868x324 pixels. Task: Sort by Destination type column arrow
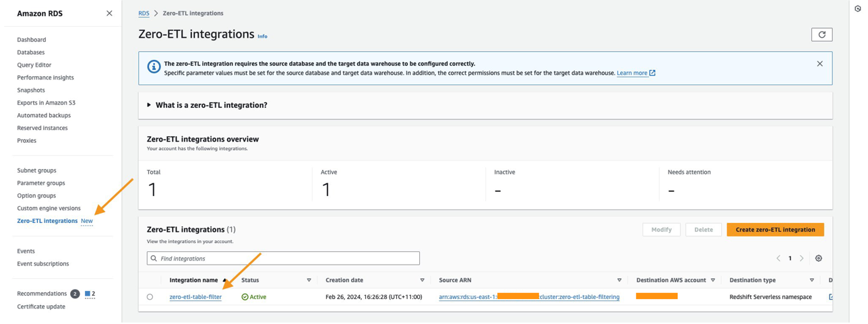[x=811, y=280]
